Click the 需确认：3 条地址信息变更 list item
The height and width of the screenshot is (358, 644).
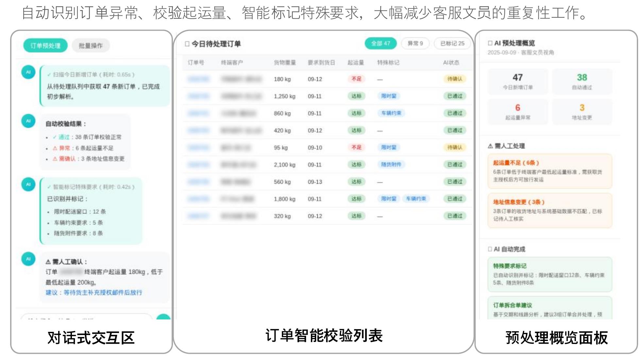[88, 159]
